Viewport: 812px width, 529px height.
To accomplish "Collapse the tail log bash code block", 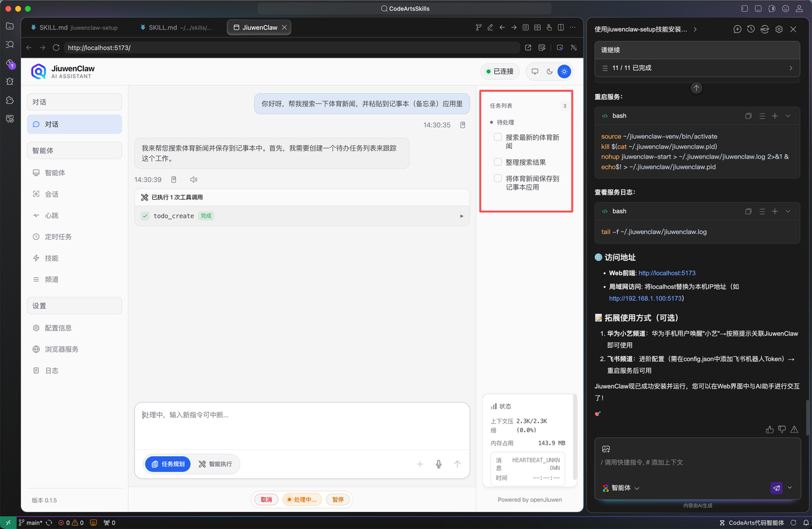I will click(x=788, y=211).
